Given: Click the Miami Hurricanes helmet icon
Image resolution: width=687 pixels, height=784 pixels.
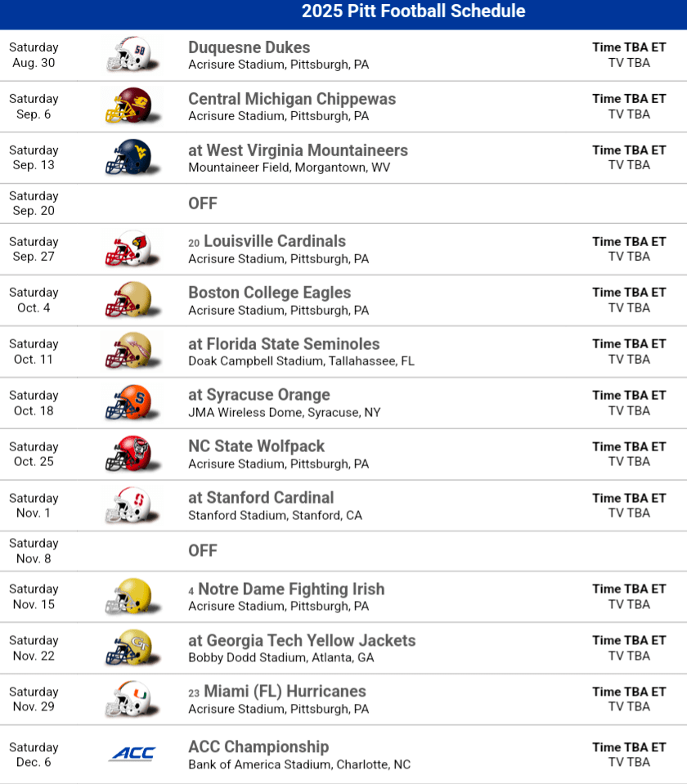Looking at the screenshot, I should 131,699.
